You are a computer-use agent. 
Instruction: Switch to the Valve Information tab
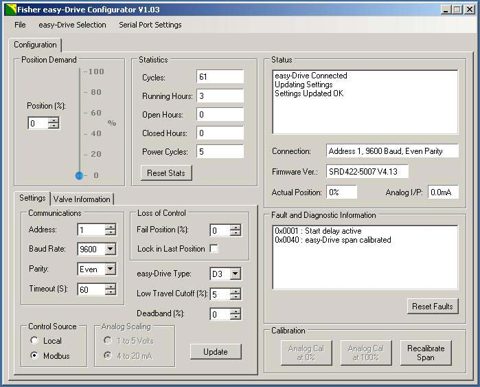(x=82, y=199)
